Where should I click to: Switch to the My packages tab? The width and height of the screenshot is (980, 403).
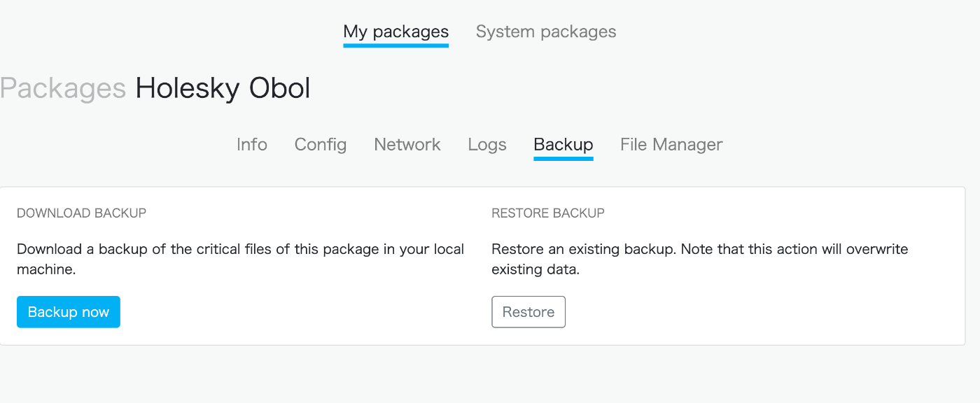coord(395,31)
